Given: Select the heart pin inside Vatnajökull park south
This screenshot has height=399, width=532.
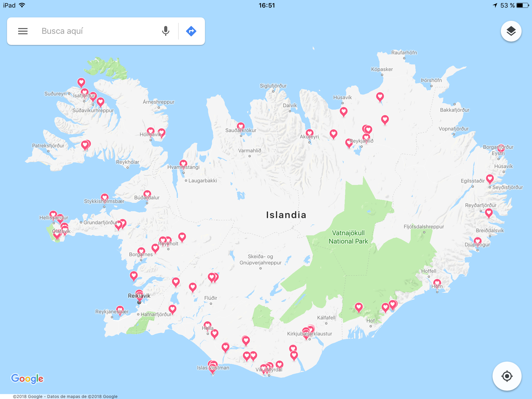Looking at the screenshot, I should click(359, 308).
